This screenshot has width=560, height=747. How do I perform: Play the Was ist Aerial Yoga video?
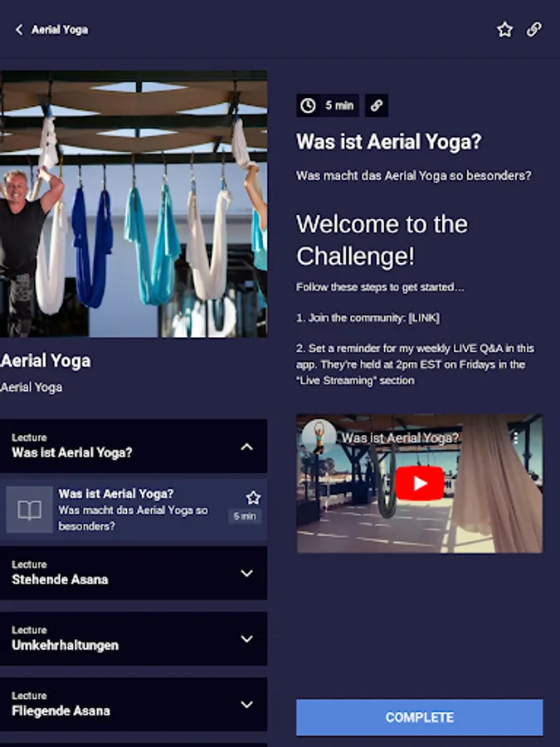click(420, 483)
